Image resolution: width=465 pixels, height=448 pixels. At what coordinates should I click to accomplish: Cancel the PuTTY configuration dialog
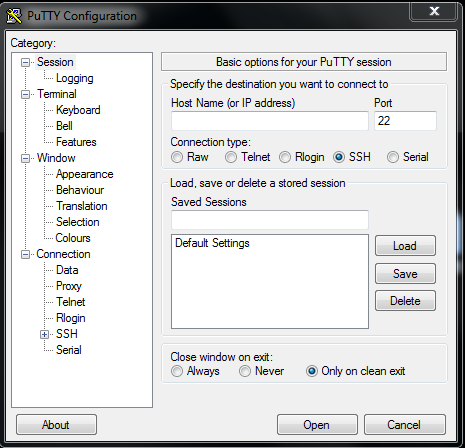405,425
